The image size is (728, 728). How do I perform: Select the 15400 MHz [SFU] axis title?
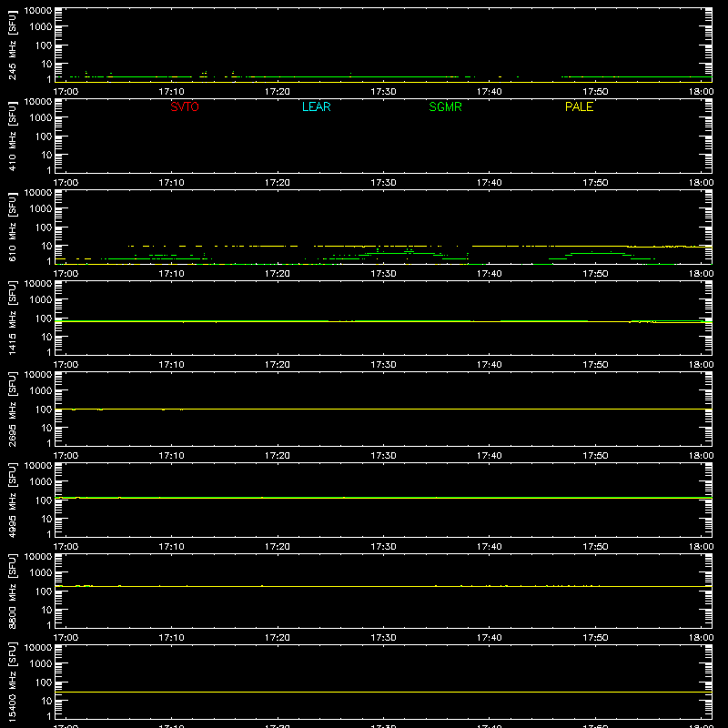click(12, 682)
